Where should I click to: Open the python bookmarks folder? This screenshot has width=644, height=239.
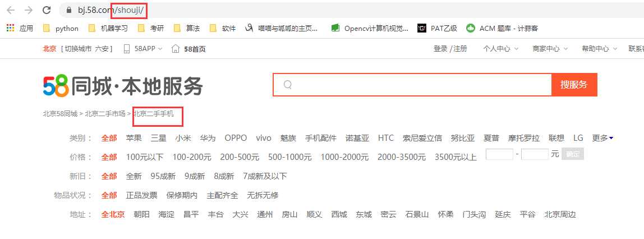tap(61, 29)
